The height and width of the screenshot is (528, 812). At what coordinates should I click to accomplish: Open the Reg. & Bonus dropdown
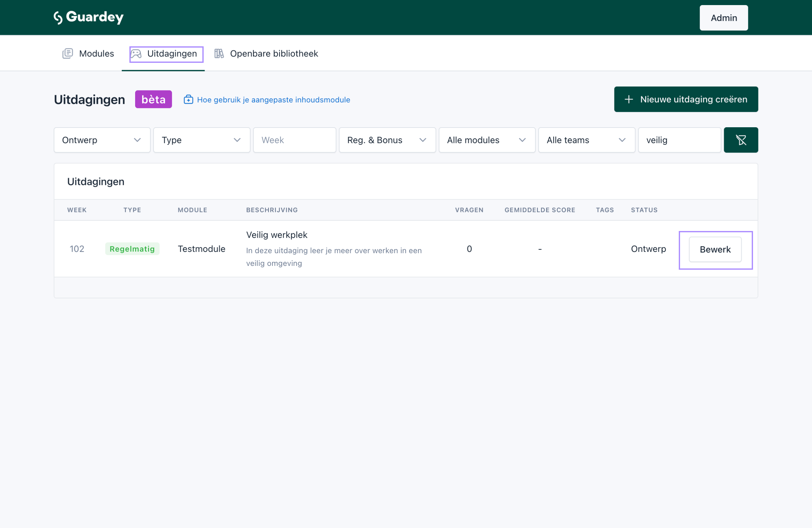[x=387, y=140]
